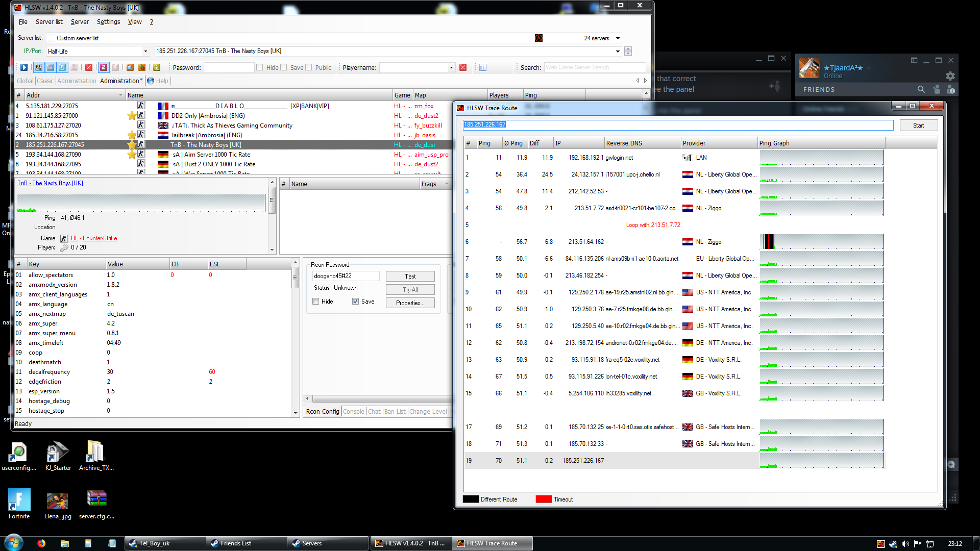980x551 pixels.
Task: Click the Half-Life icon in Server list bar
Action: (x=538, y=38)
